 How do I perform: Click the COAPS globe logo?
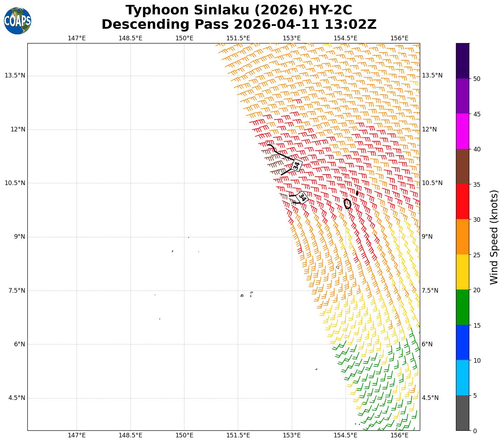(18, 21)
